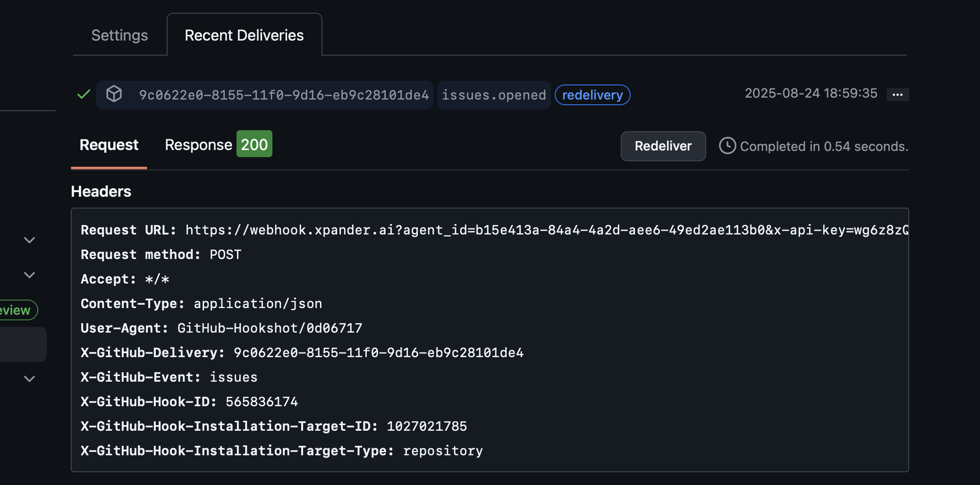Open the ellipsis options menu for this delivery
Viewport: 980px width, 485px height.
point(897,94)
